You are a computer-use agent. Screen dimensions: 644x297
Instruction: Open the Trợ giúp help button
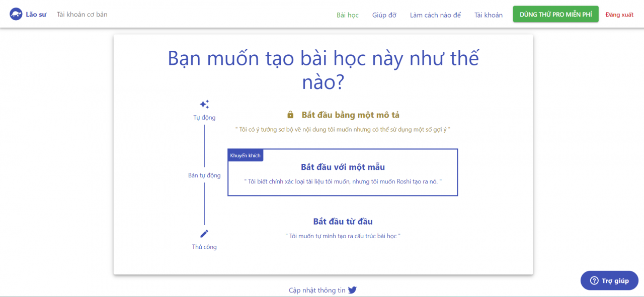coord(609,280)
